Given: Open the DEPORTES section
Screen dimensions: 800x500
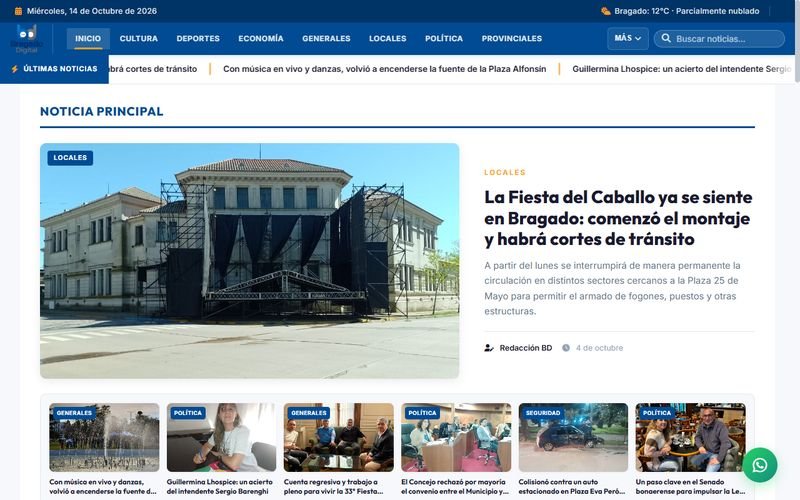Looking at the screenshot, I should tap(198, 38).
